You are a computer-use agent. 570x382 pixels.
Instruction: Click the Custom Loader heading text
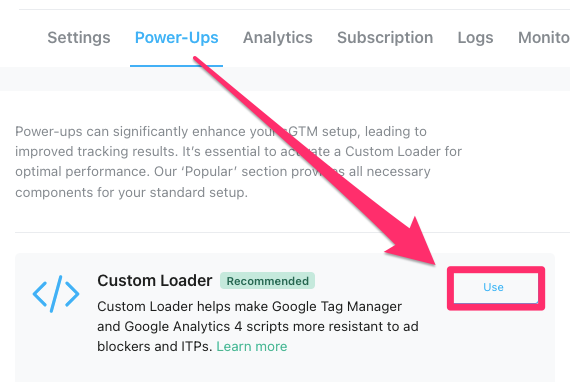(x=154, y=281)
